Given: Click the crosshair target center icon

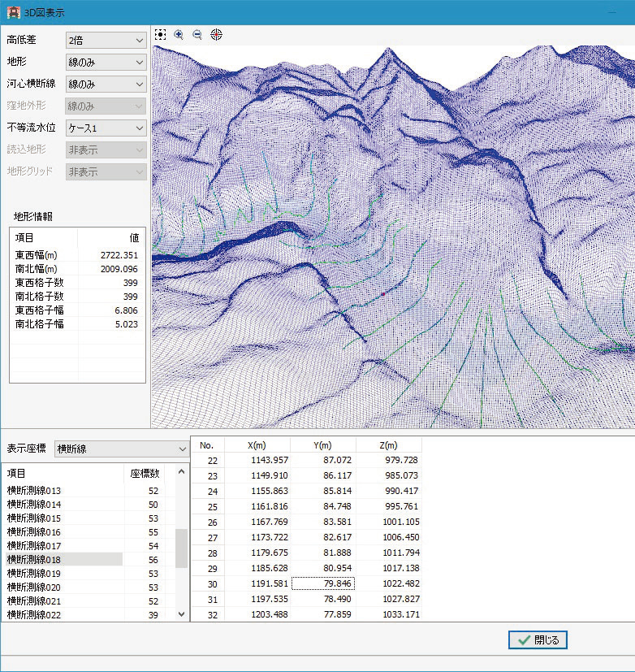Looking at the screenshot, I should click(216, 34).
